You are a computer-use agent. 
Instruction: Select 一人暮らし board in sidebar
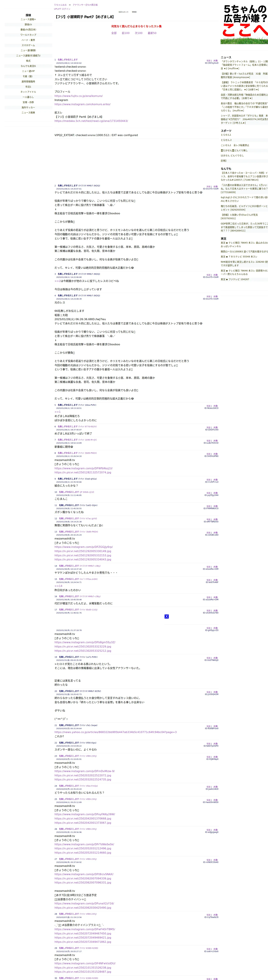pos(28,97)
